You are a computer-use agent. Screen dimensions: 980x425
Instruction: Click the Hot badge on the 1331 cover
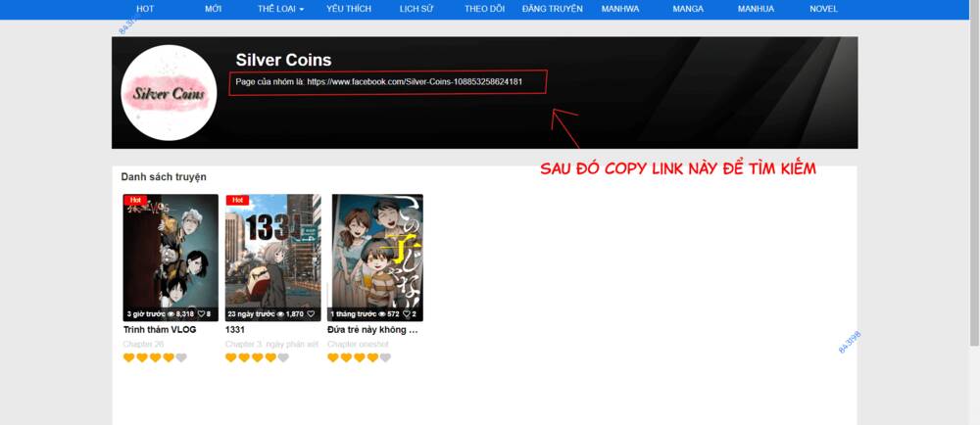[x=237, y=200]
